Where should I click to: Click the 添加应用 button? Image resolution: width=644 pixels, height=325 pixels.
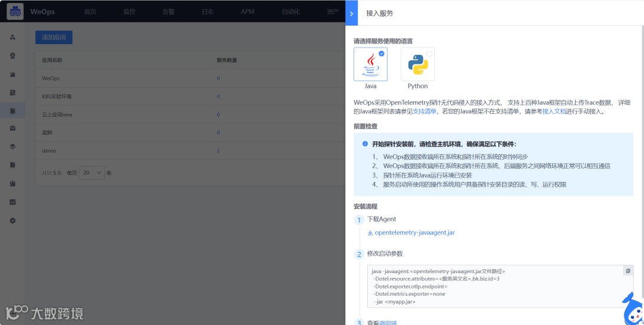coord(54,38)
